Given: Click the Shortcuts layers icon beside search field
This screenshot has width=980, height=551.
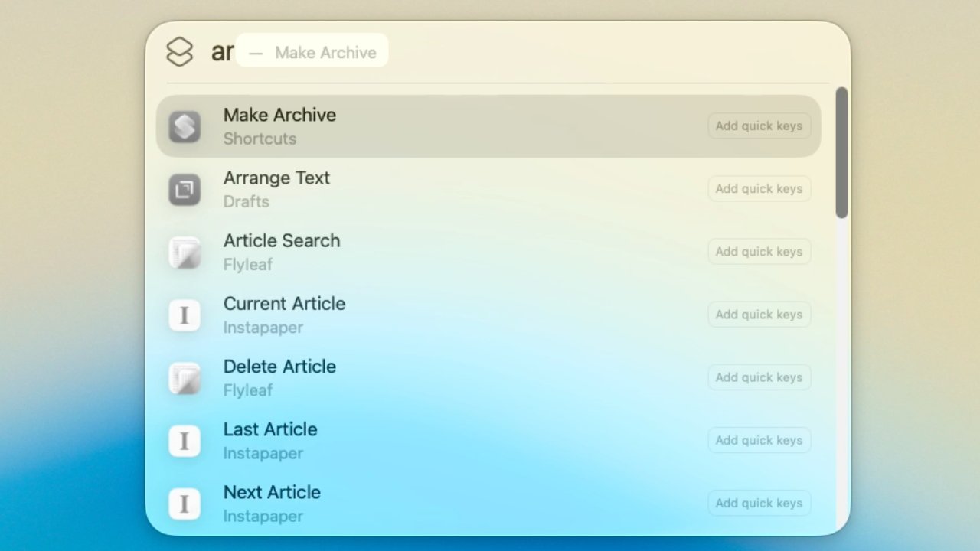Looking at the screenshot, I should 180,52.
